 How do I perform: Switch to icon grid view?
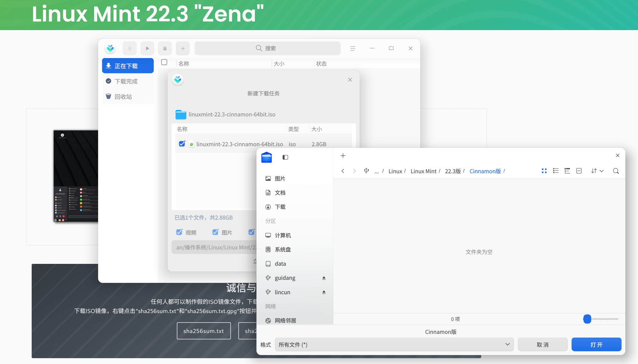coord(544,171)
